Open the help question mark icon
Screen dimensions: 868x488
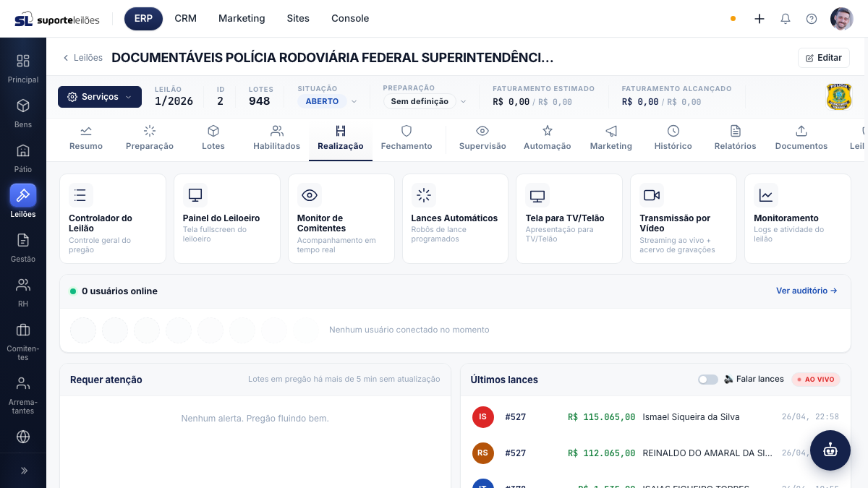812,19
